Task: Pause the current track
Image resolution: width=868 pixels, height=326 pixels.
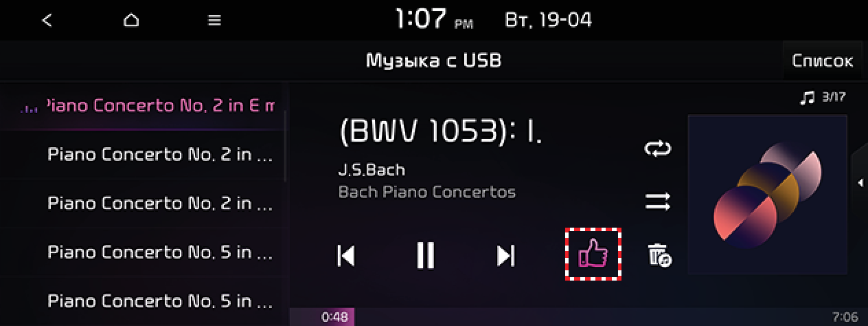Action: pos(426,255)
